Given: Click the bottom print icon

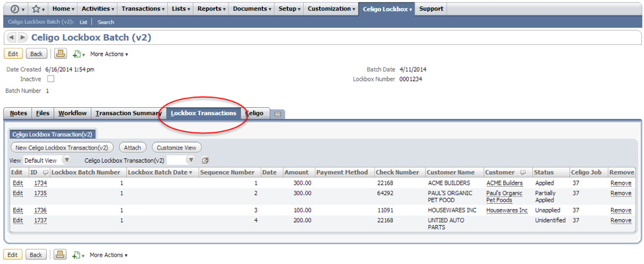Looking at the screenshot, I should tap(60, 255).
